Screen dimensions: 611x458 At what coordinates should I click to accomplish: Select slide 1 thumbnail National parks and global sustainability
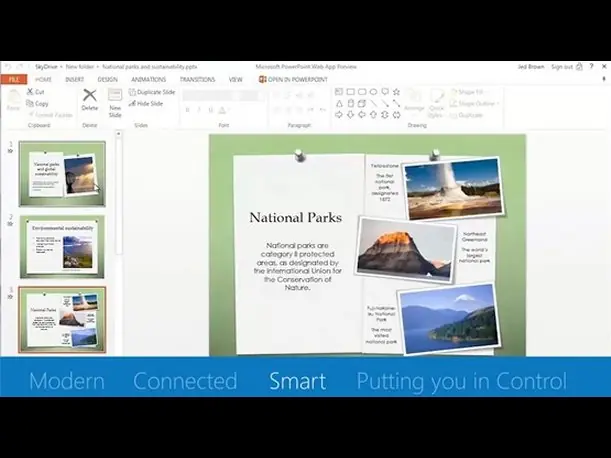click(62, 173)
